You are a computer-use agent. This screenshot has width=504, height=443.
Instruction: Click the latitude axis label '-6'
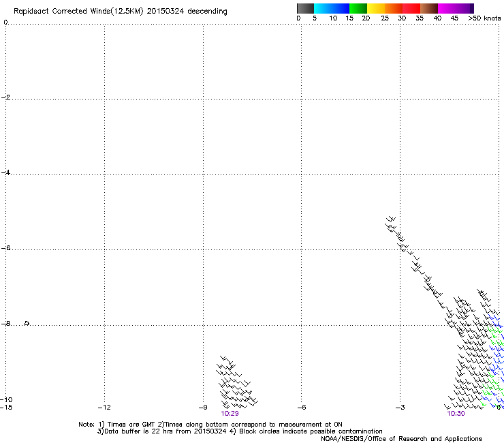tap(5, 248)
